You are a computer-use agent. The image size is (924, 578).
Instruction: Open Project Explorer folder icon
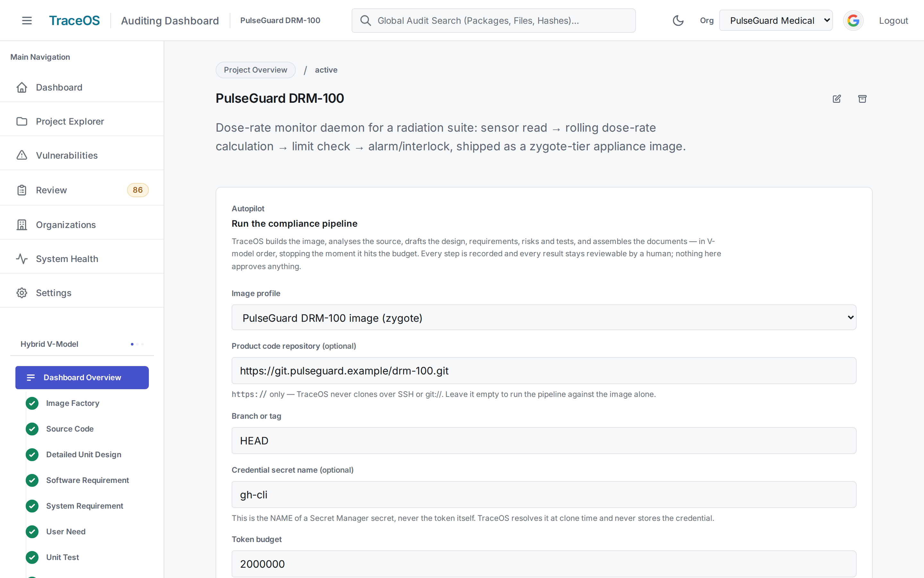tap(22, 122)
